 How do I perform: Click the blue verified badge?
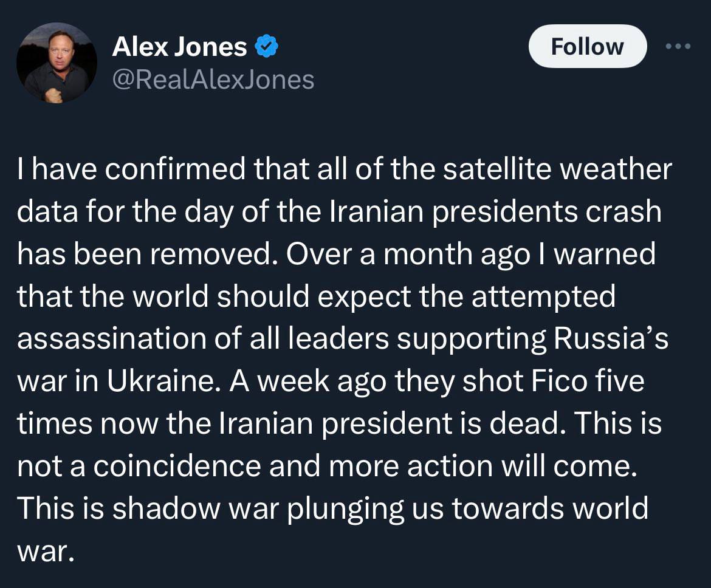pos(266,47)
